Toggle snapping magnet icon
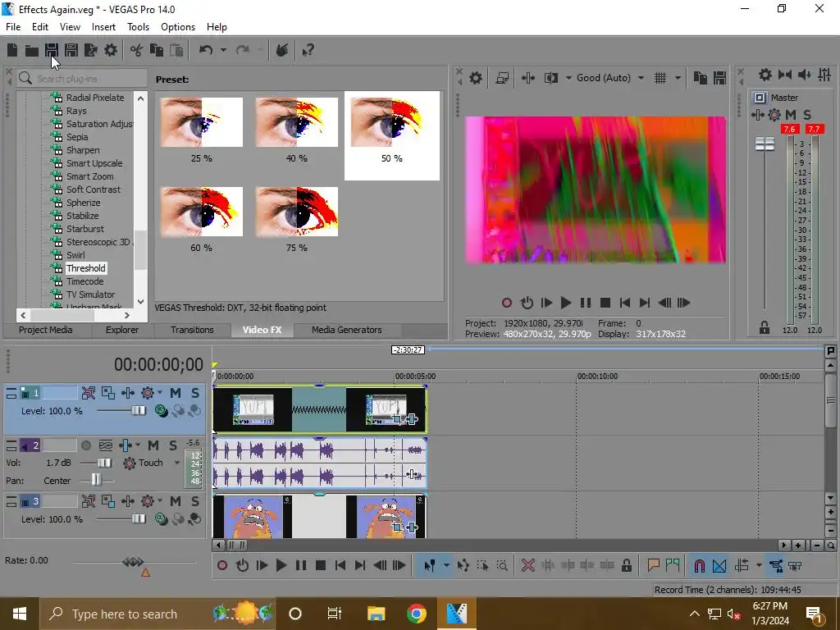Screen dimensions: 840x630 click(700, 565)
